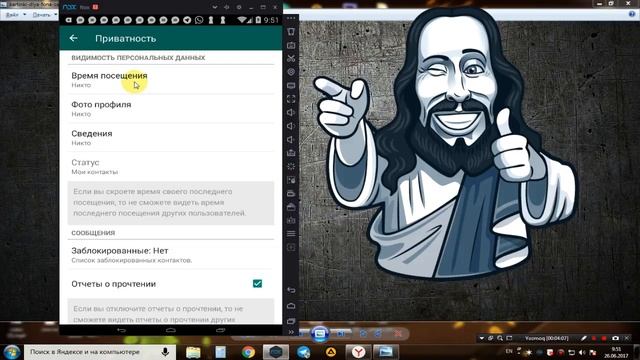Open recorder toolbar dropdown arrow

point(482,338)
